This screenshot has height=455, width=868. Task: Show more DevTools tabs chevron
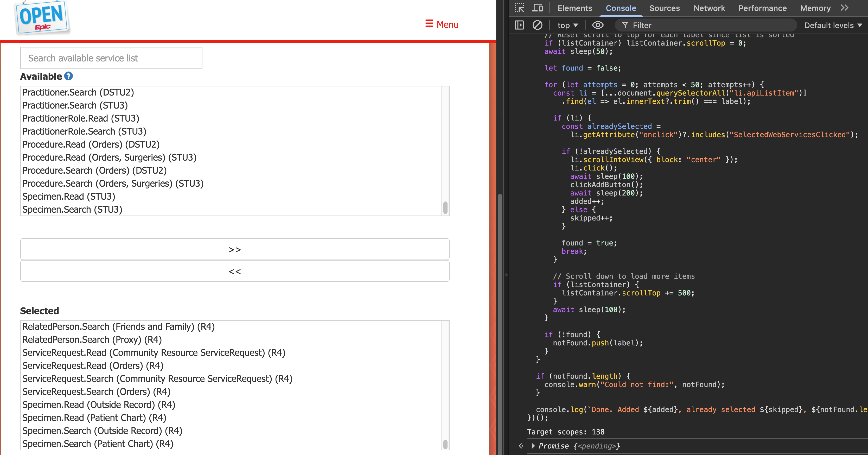click(x=844, y=8)
